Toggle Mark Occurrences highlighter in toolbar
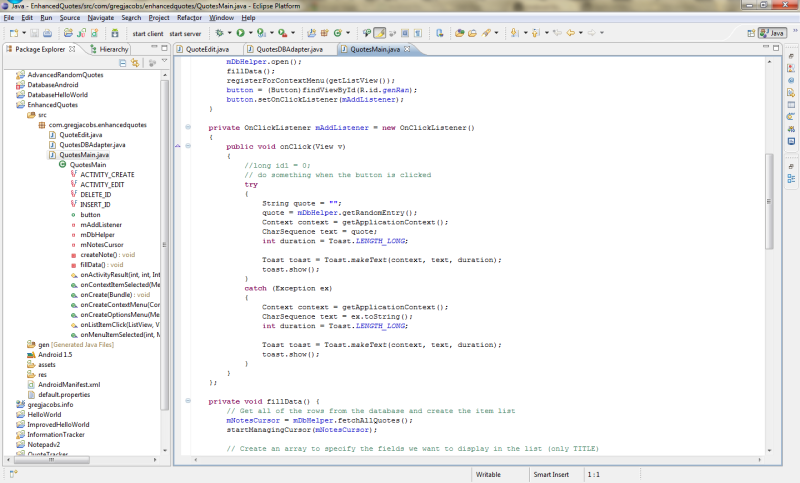The image size is (800, 483). coord(380,33)
